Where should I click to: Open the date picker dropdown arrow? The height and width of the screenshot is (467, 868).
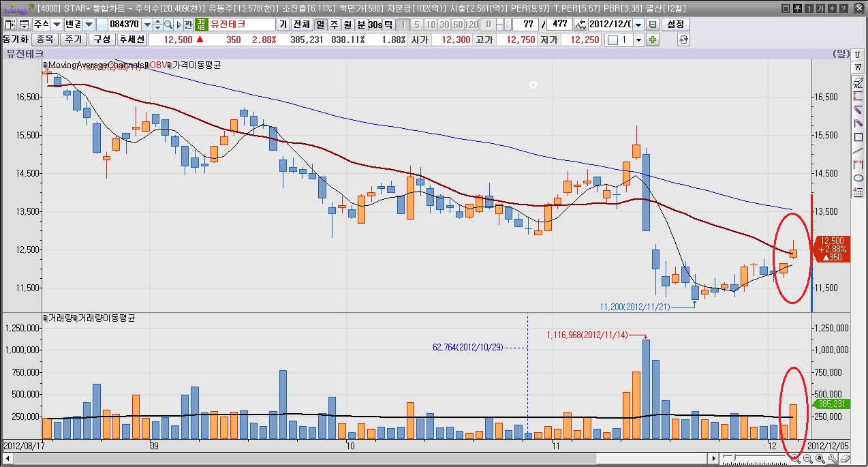638,25
